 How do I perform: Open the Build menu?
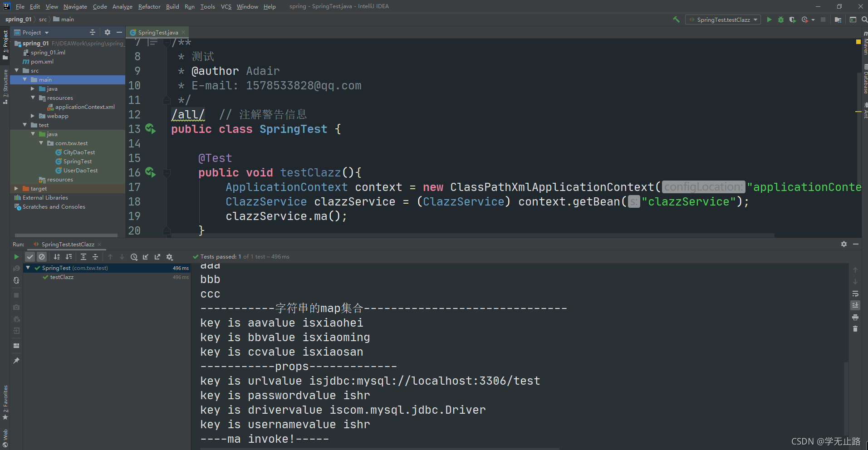point(172,6)
